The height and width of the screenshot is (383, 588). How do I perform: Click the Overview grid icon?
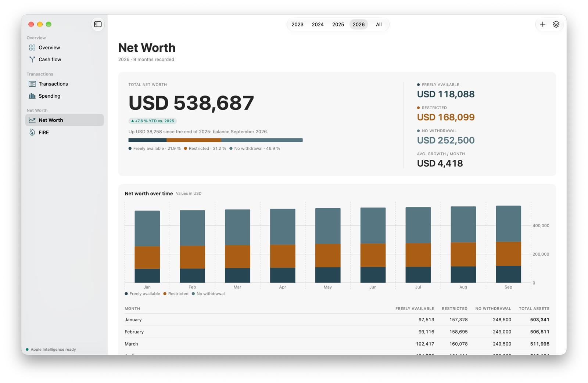pos(32,47)
